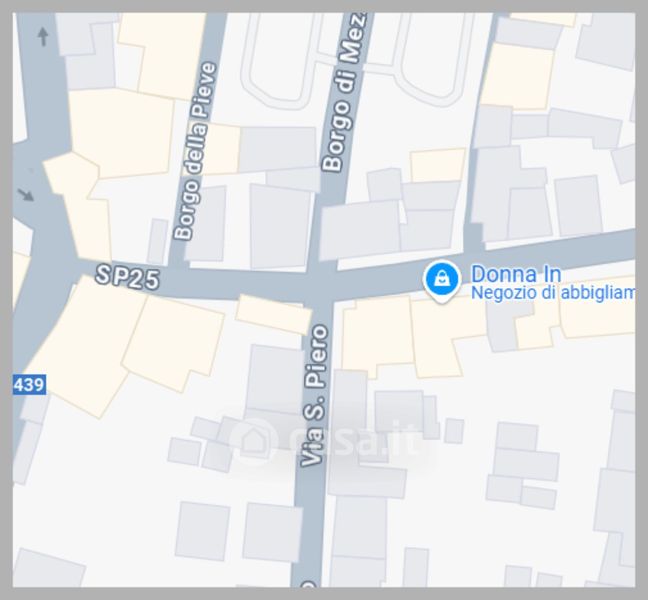Click the SP25 road label
This screenshot has height=600, width=648.
(127, 277)
